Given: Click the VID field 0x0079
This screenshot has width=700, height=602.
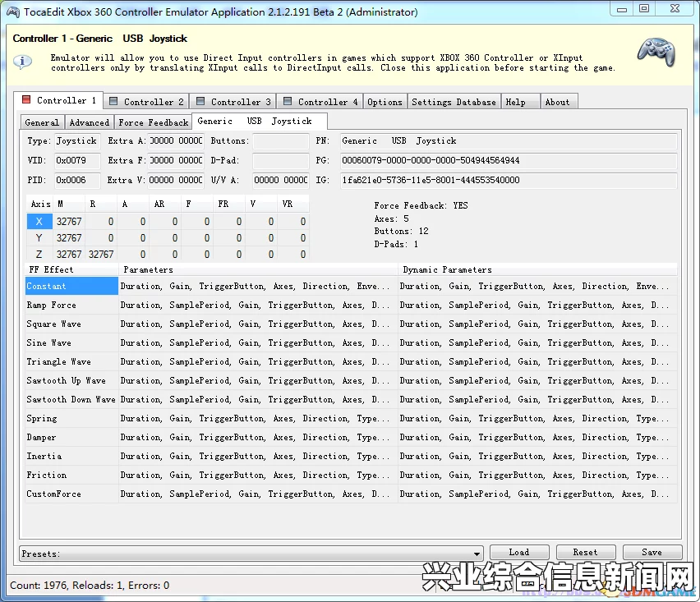Looking at the screenshot, I should click(x=77, y=161).
